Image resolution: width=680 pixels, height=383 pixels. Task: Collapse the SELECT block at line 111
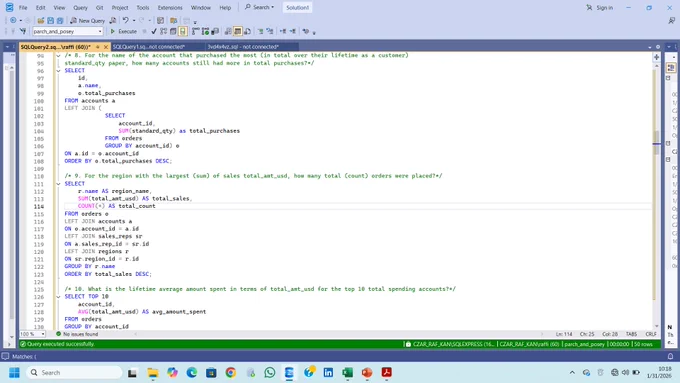[59, 184]
